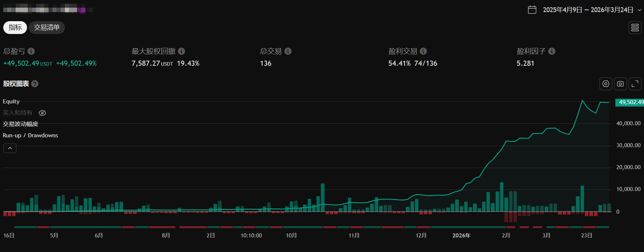The height and width of the screenshot is (252, 644).
Task: Open equity chart settings hexagon icon
Action: coord(606,84)
